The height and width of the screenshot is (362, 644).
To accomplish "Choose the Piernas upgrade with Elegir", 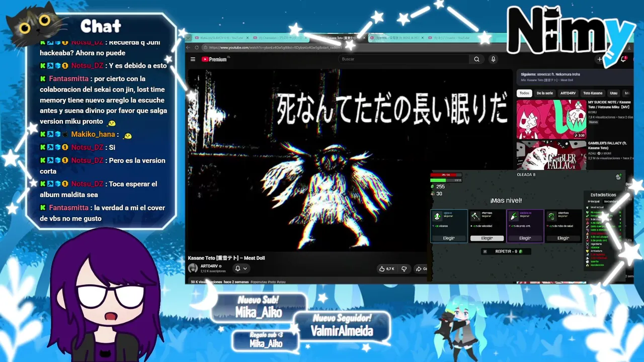I will [x=487, y=238].
